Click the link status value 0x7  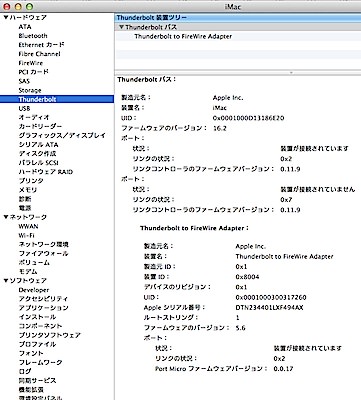pyautogui.click(x=286, y=200)
